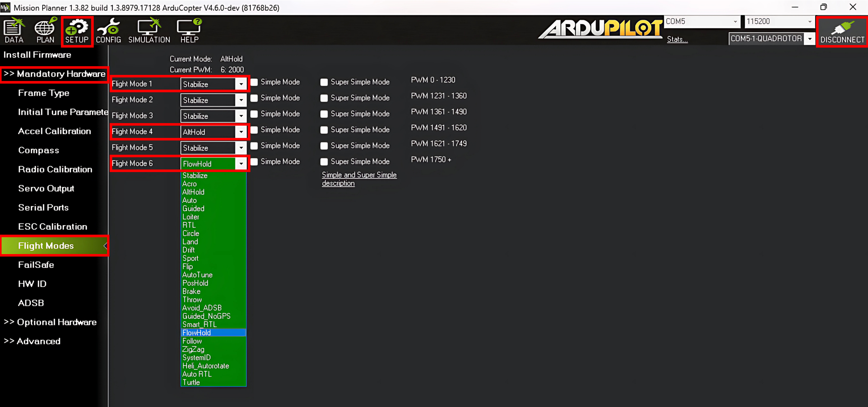This screenshot has height=407, width=868.
Task: Enable Simple Mode for Flight Mode 4
Action: [254, 130]
